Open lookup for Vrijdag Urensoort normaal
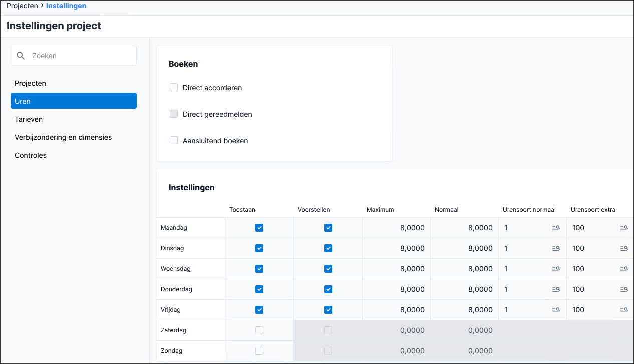The image size is (634, 364). point(556,310)
